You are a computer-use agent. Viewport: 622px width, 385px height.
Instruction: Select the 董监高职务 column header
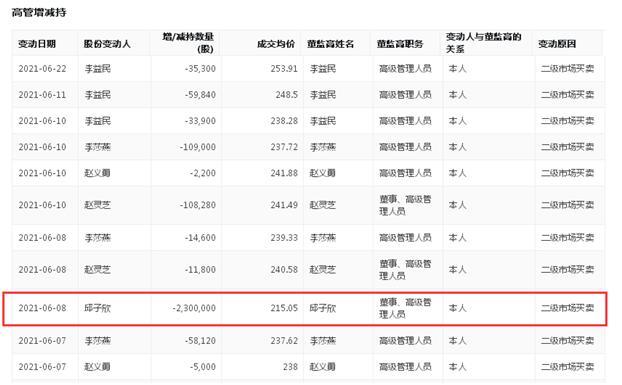click(400, 44)
